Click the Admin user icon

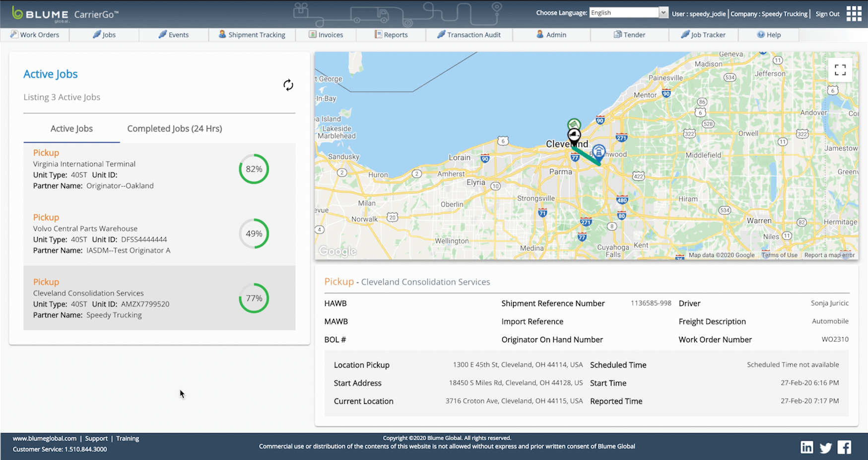point(540,34)
